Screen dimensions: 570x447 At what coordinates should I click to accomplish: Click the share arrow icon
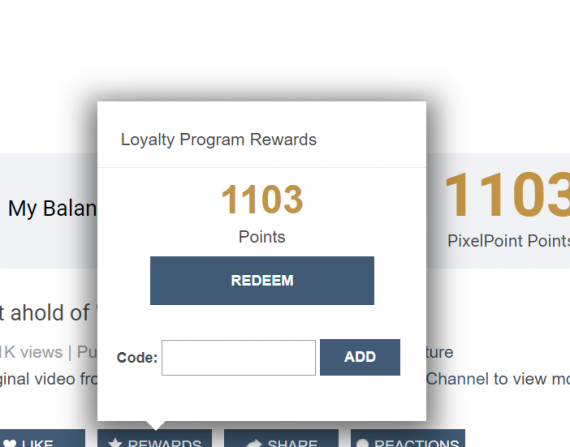click(254, 443)
